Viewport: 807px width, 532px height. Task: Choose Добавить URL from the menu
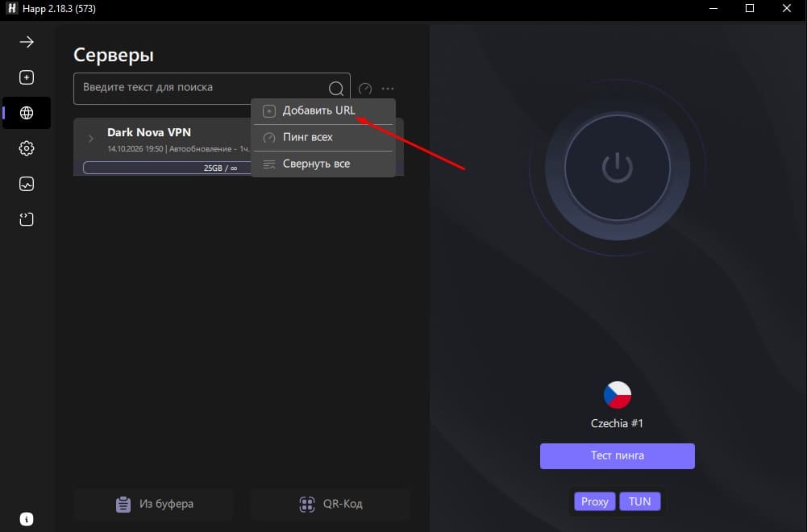[x=323, y=110]
